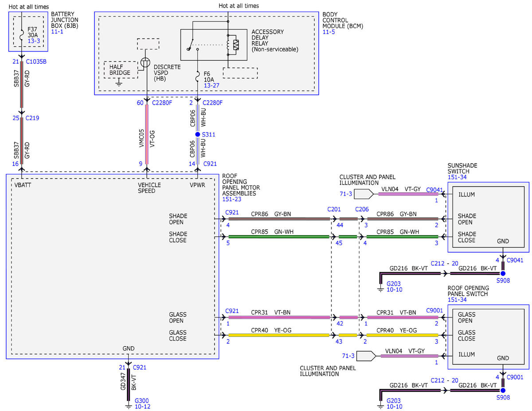This screenshot has width=532, height=411.
Task: Click the S311 splice label
Action: [x=208, y=134]
